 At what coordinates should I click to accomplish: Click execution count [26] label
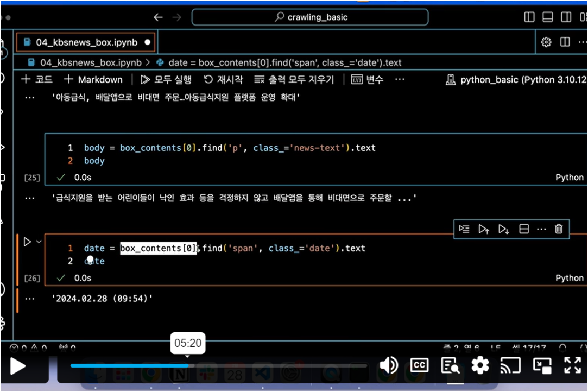pos(32,279)
